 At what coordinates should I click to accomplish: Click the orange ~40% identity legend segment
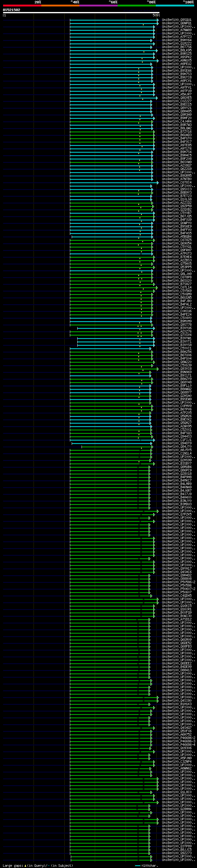[60, 6]
